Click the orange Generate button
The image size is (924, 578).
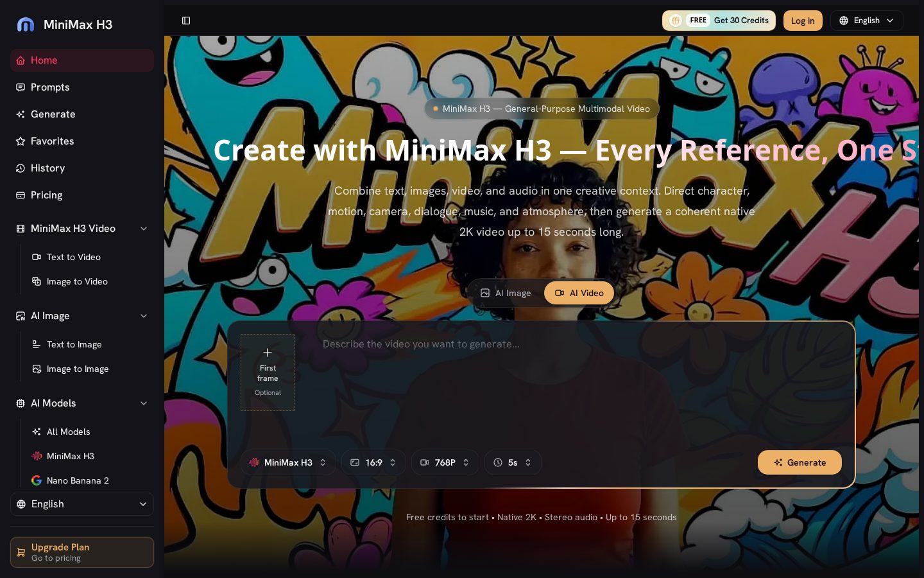tap(800, 462)
